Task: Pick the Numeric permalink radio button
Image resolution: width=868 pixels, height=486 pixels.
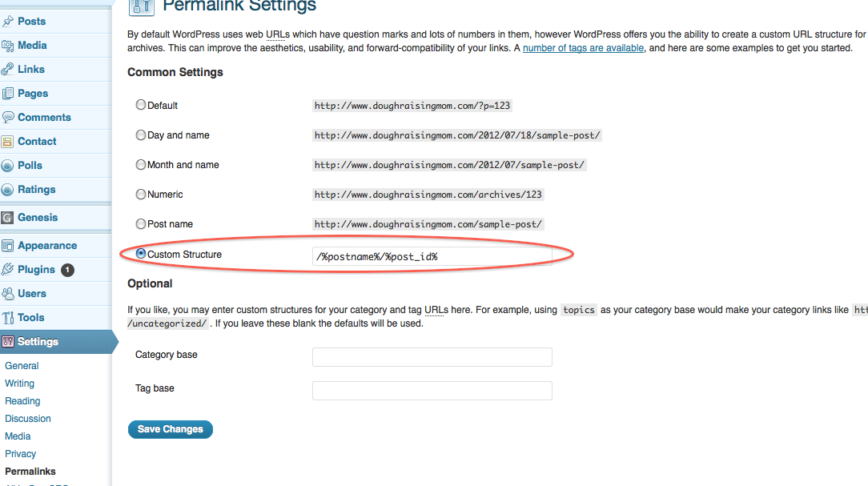Action: [x=141, y=194]
